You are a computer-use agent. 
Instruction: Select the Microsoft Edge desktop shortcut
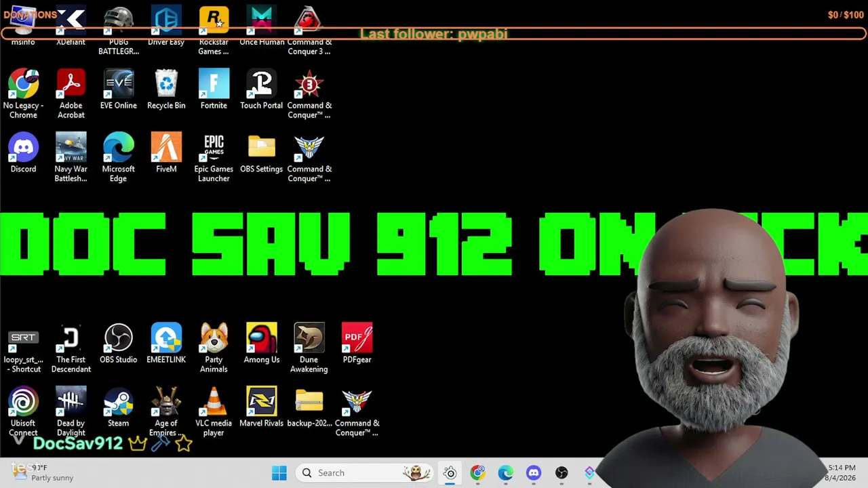tap(119, 157)
